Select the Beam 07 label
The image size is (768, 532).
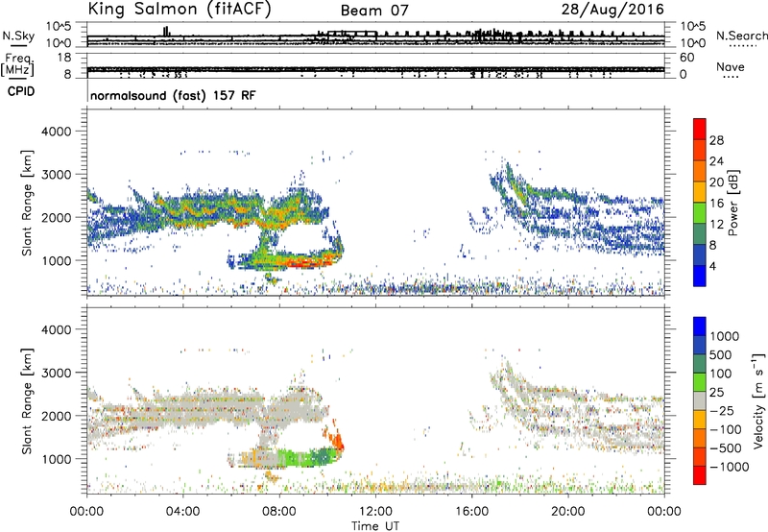tap(374, 11)
